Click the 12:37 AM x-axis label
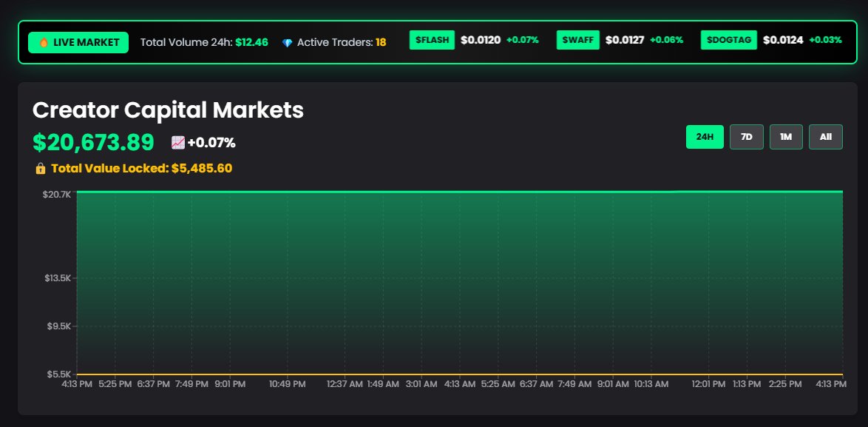The image size is (868, 427). [345, 384]
